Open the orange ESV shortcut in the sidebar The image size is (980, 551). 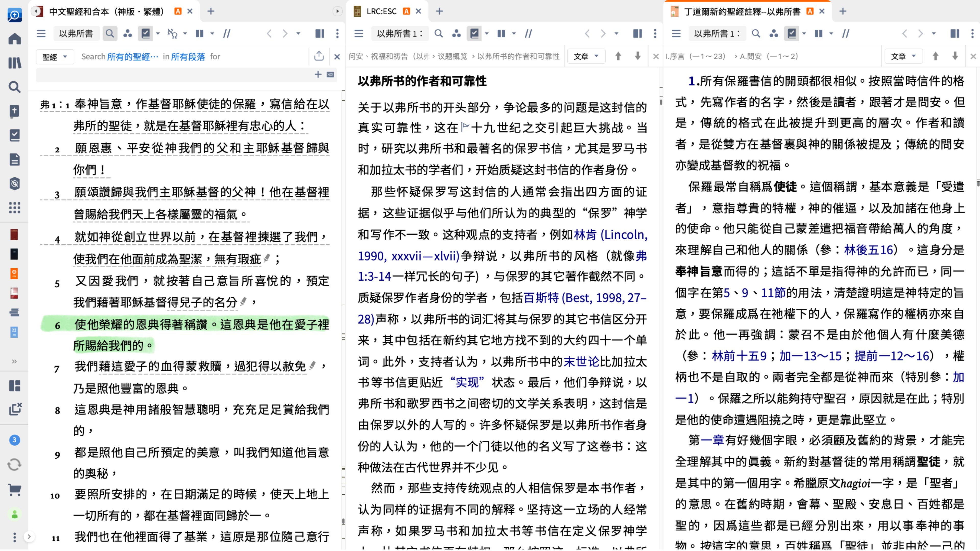pyautogui.click(x=14, y=273)
